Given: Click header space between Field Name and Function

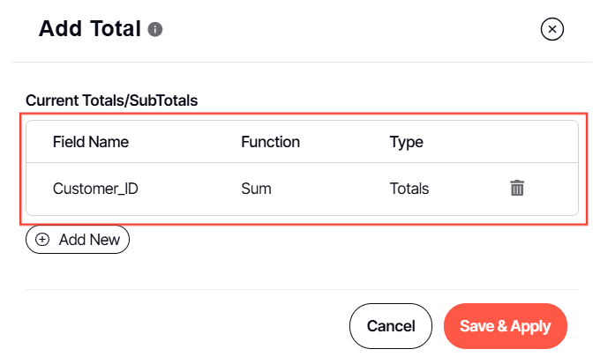Looking at the screenshot, I should click(185, 142).
